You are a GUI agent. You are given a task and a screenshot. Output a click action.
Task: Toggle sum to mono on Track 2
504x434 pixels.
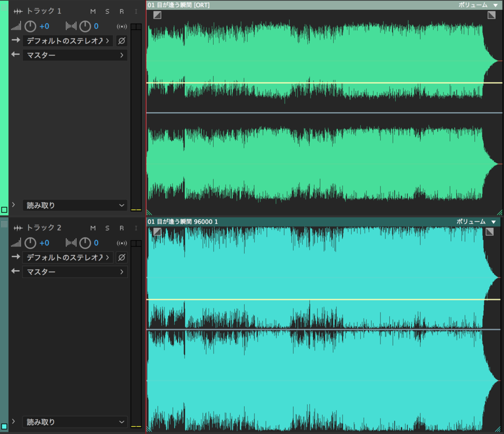[122, 243]
